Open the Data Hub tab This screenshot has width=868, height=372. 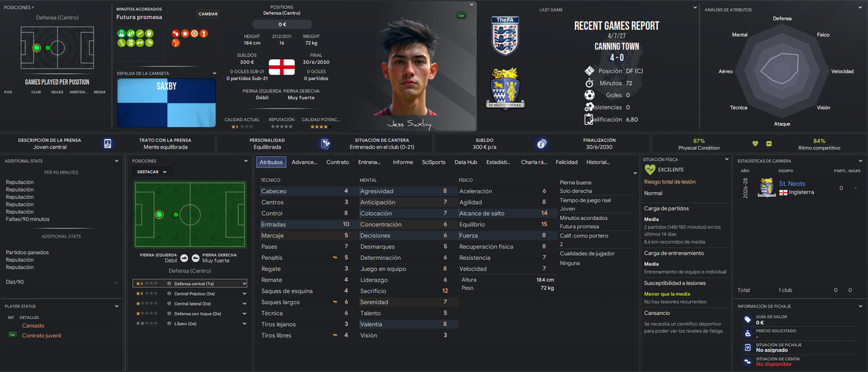466,162
